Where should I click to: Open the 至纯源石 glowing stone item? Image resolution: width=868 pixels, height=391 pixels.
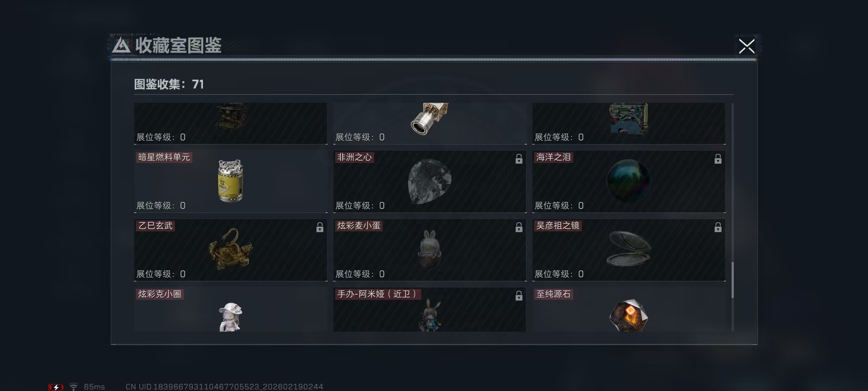tap(629, 315)
